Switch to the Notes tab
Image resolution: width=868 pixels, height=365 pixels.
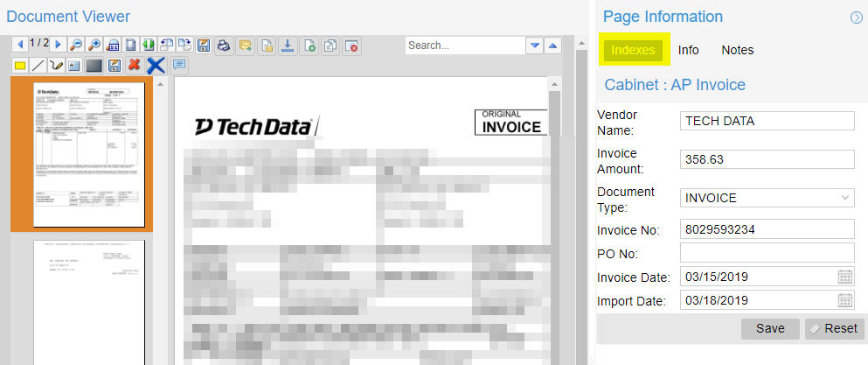[x=738, y=50]
